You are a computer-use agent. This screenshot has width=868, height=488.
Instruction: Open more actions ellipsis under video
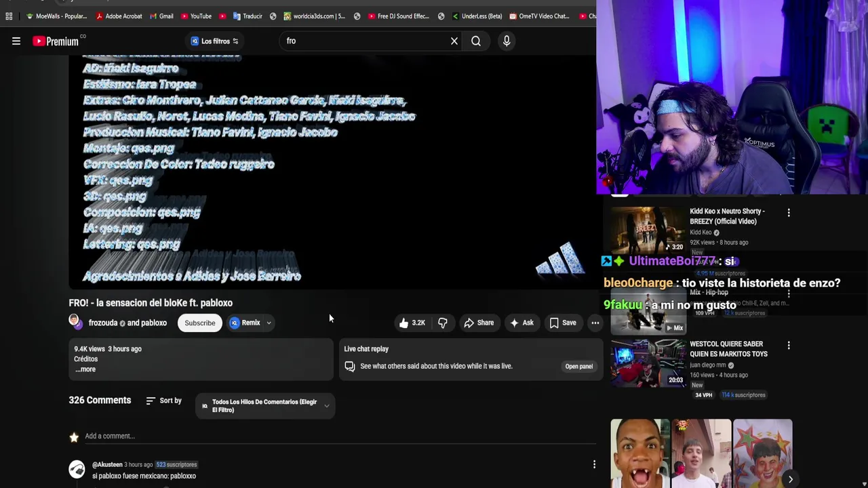595,323
